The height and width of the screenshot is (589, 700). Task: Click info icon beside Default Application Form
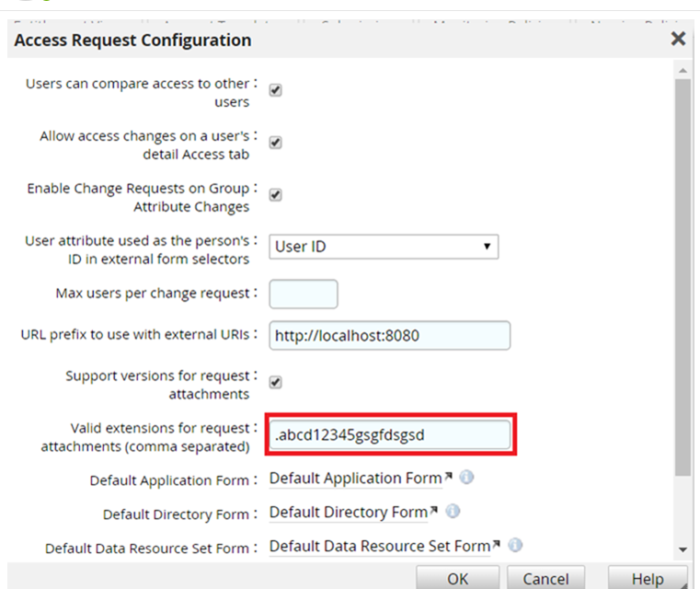coord(466,479)
